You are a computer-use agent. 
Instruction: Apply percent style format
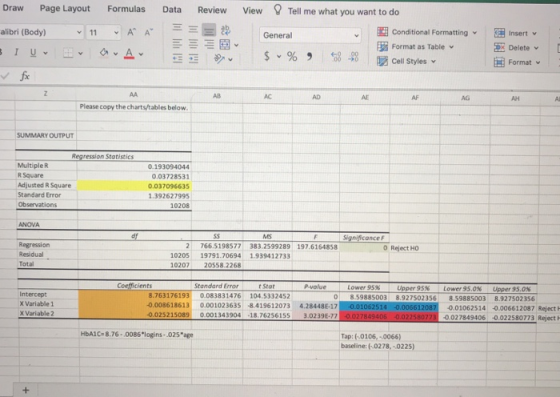pos(292,56)
